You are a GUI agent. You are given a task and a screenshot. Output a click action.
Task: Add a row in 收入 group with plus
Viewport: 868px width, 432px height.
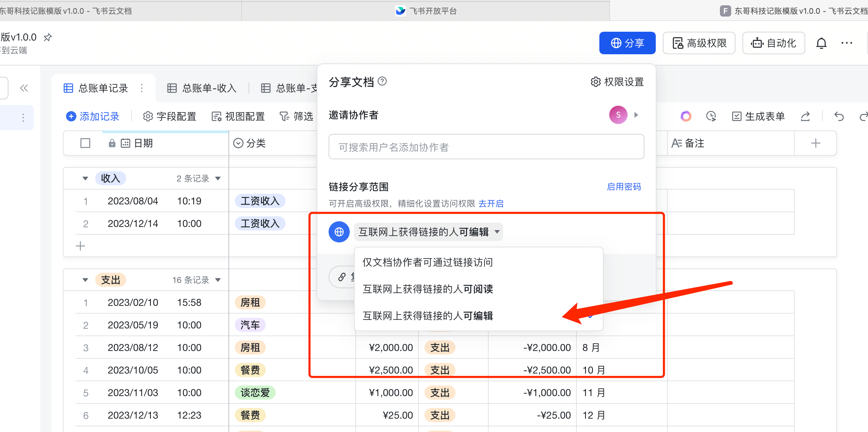[x=80, y=246]
